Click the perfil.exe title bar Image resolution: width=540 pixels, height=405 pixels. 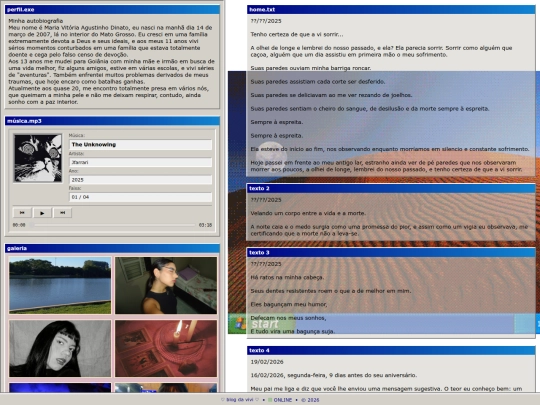[112, 9]
